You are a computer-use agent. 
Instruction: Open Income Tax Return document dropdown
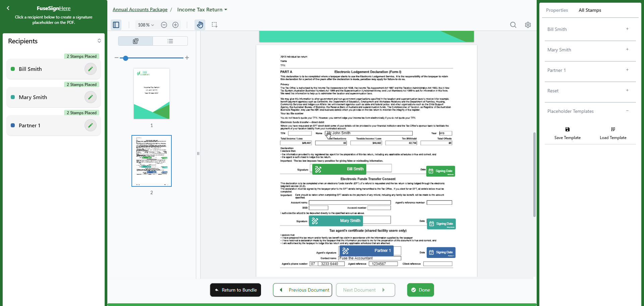(x=202, y=9)
